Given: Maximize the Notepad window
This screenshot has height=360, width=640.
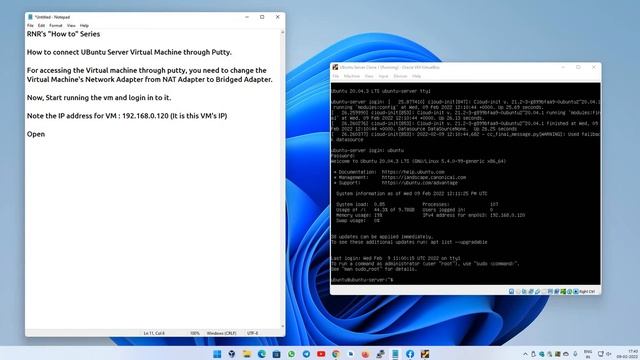Looking at the screenshot, I should [262, 17].
